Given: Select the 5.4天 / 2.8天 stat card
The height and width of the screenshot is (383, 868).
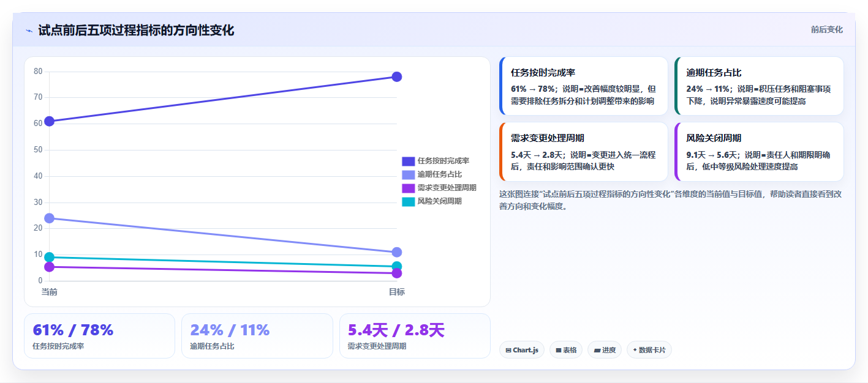Looking at the screenshot, I should tap(415, 336).
